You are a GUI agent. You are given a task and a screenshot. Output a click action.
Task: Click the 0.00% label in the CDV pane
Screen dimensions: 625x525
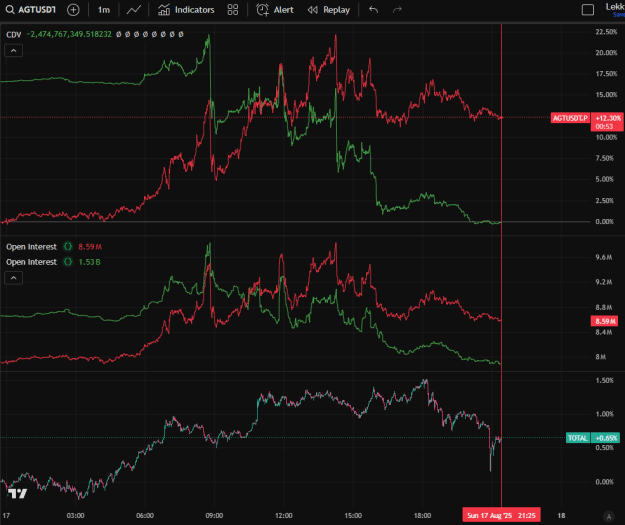click(x=605, y=222)
